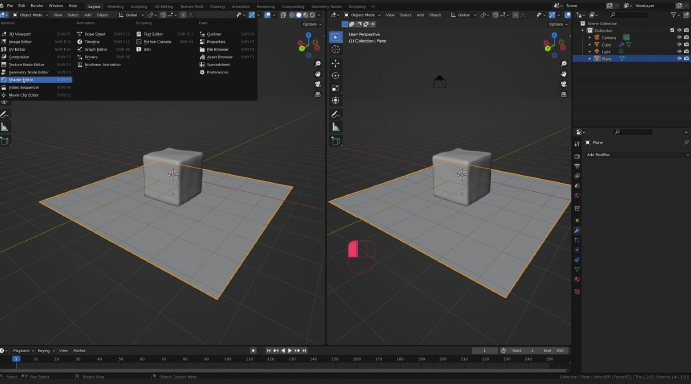Viewport: 691px width, 384px height.
Task: Expand the Plane item in the Outliner
Action: pos(590,59)
